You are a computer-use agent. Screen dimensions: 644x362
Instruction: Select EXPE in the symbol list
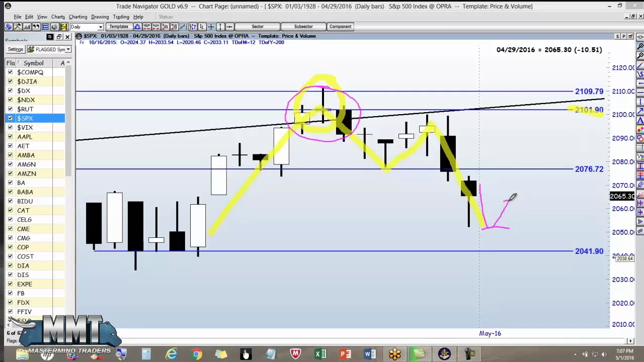(x=24, y=284)
